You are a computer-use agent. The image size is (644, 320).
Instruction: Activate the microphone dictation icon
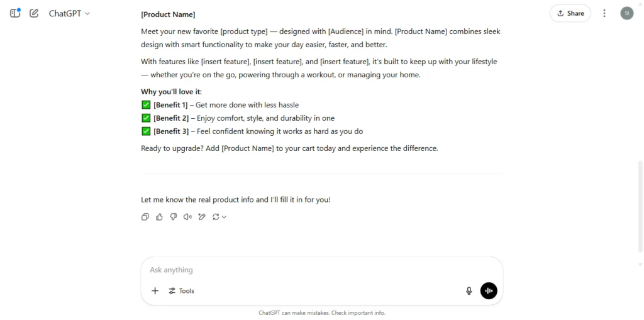[x=469, y=291]
